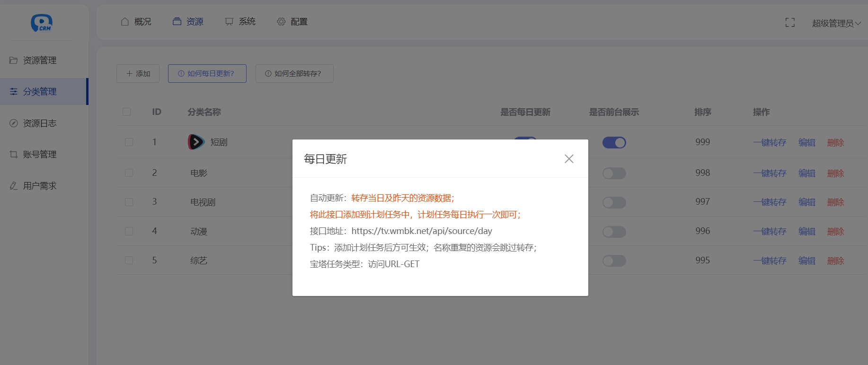The width and height of the screenshot is (868, 365).
Task: Click the 添加 button
Action: (138, 74)
